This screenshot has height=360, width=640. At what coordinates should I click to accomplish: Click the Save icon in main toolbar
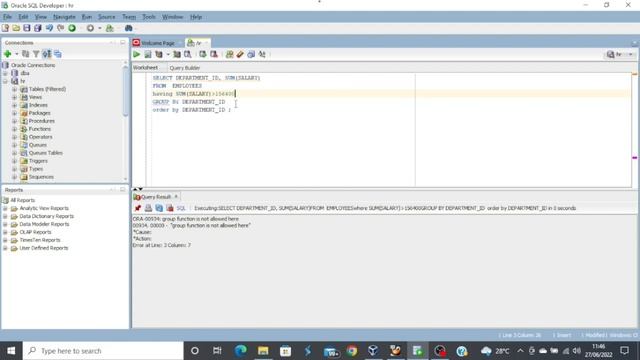click(x=27, y=28)
